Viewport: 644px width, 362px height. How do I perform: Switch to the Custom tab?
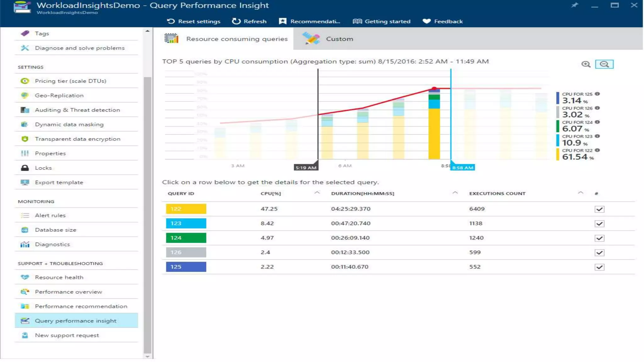pyautogui.click(x=328, y=39)
